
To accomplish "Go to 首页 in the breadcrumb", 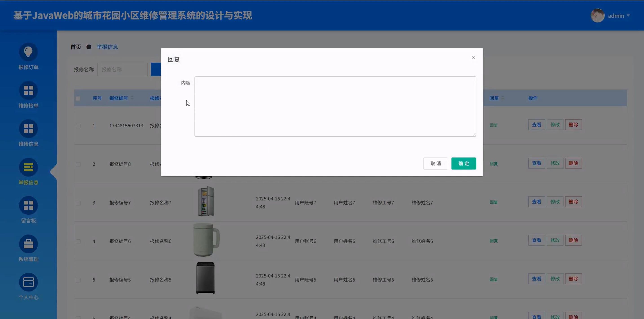I will click(75, 47).
